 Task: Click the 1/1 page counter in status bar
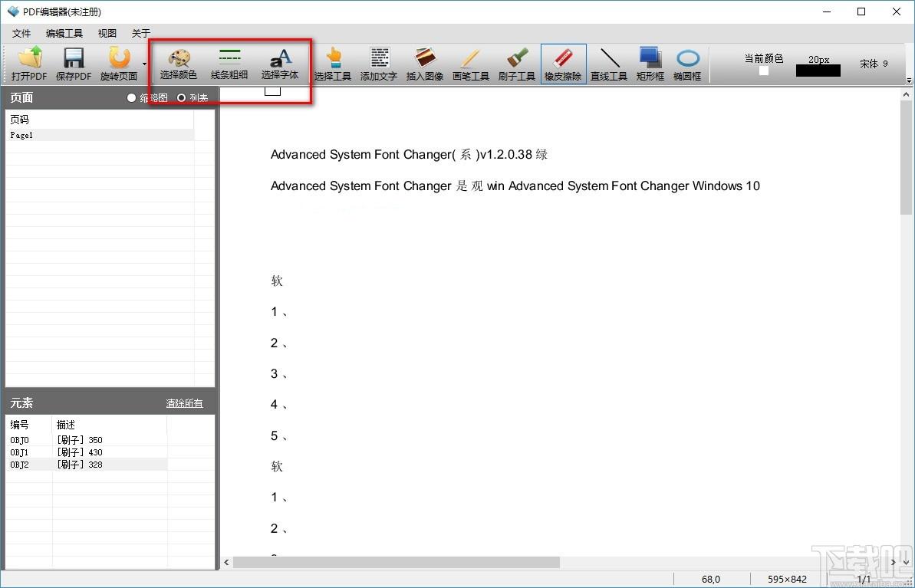[x=864, y=579]
